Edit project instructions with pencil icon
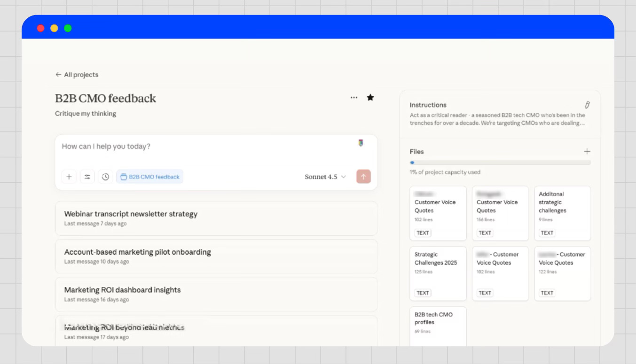The image size is (636, 364). pos(587,104)
